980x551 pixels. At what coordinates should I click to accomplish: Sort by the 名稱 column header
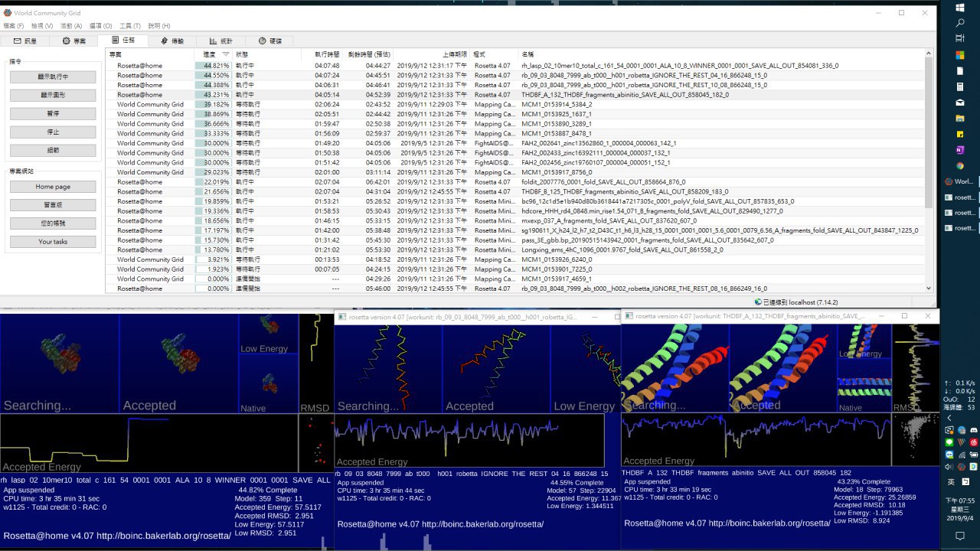click(x=722, y=54)
